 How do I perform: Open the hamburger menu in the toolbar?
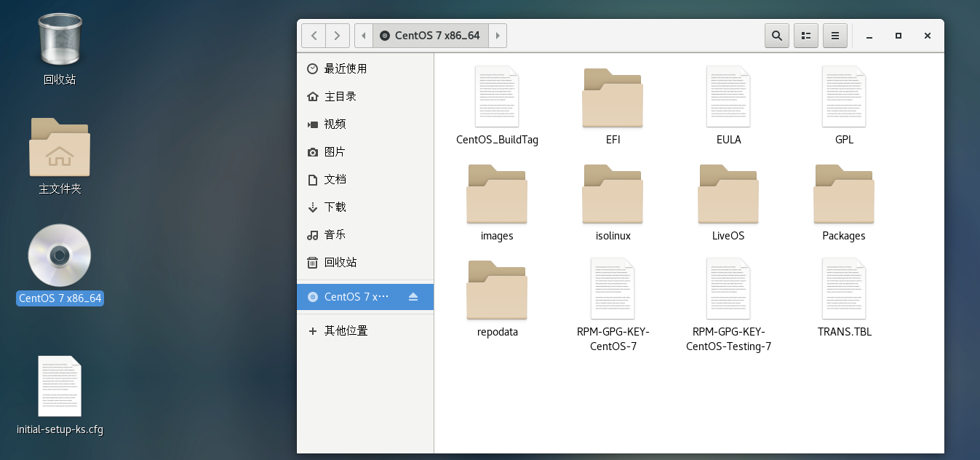(x=834, y=35)
